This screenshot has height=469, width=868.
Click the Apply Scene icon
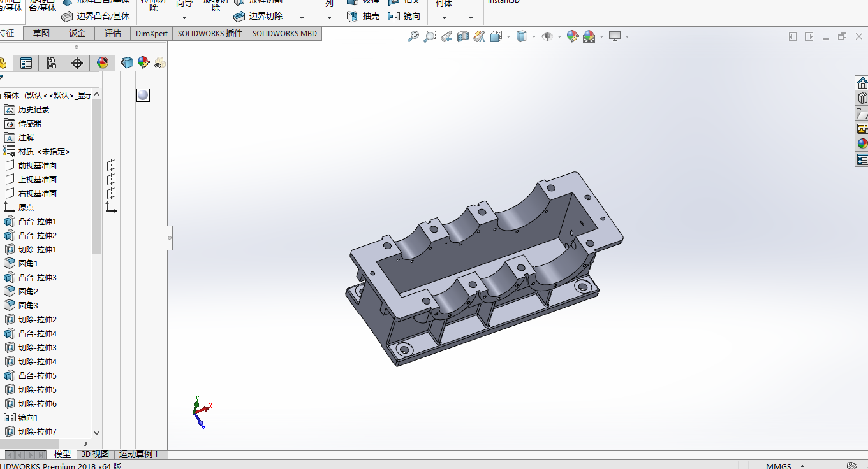[589, 36]
